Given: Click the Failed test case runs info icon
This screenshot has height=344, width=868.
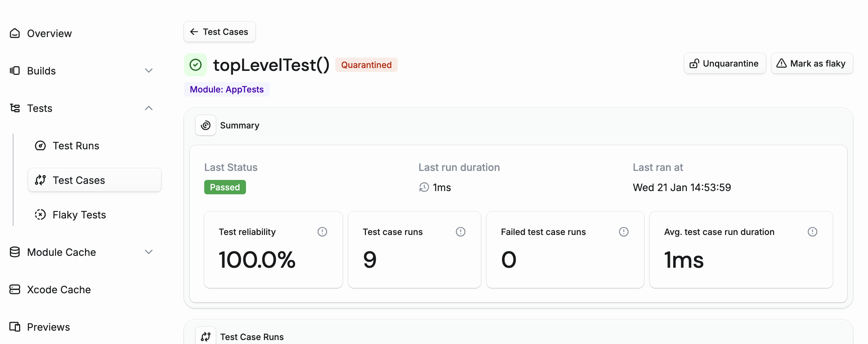Looking at the screenshot, I should click(x=623, y=232).
